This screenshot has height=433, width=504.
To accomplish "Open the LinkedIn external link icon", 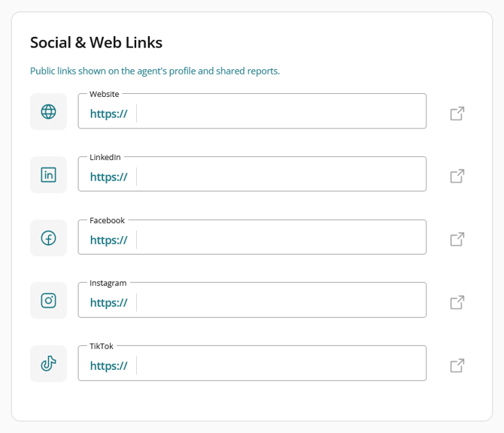I will pos(457,176).
